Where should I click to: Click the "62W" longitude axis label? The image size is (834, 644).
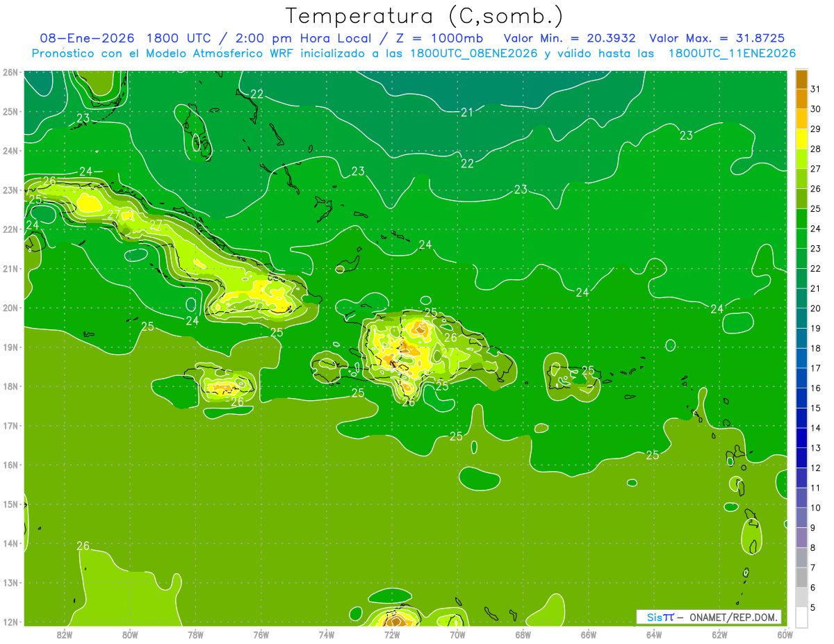719,634
